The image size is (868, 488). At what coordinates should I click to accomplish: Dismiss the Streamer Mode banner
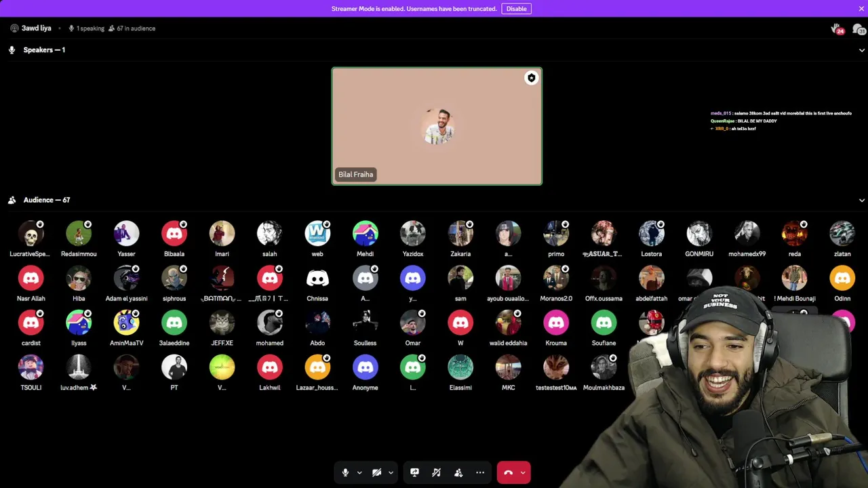coord(861,9)
